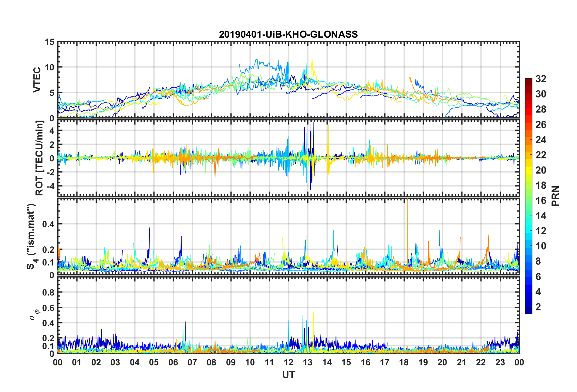Click the PRN colorbar tick label 8
Image resolution: width=577 pixels, height=392 pixels.
tap(538, 261)
